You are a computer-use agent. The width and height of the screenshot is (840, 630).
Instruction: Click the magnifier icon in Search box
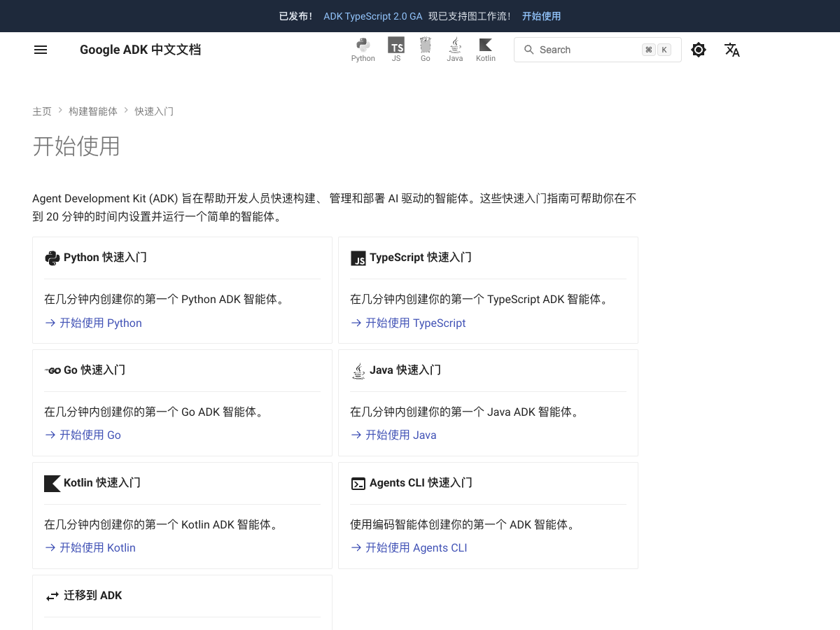coord(529,50)
